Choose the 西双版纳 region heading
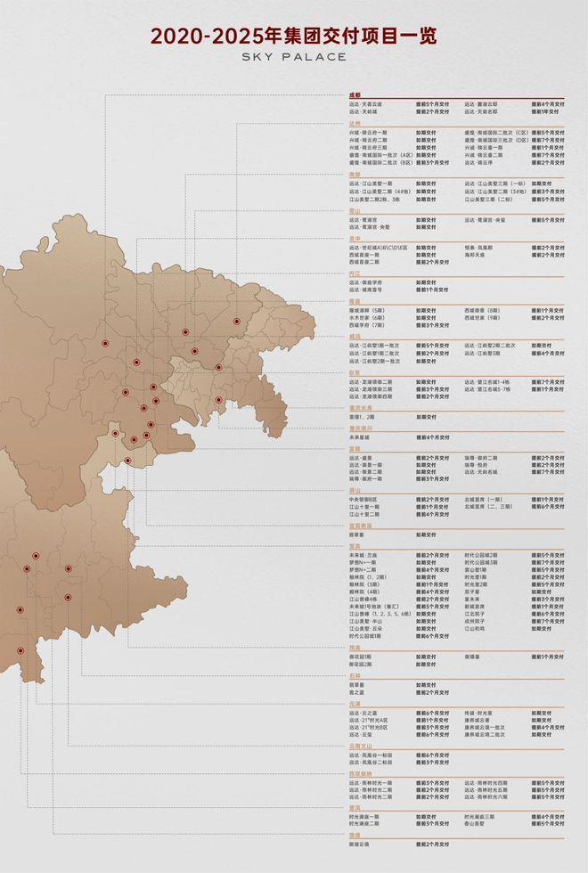Viewport: 588px width, 873px height. click(361, 773)
